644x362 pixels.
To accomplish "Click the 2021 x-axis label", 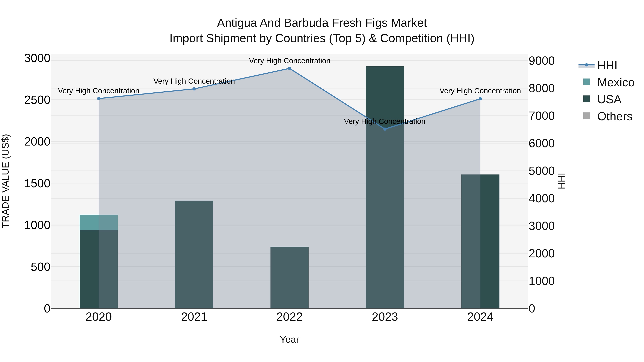I will pyautogui.click(x=194, y=317).
